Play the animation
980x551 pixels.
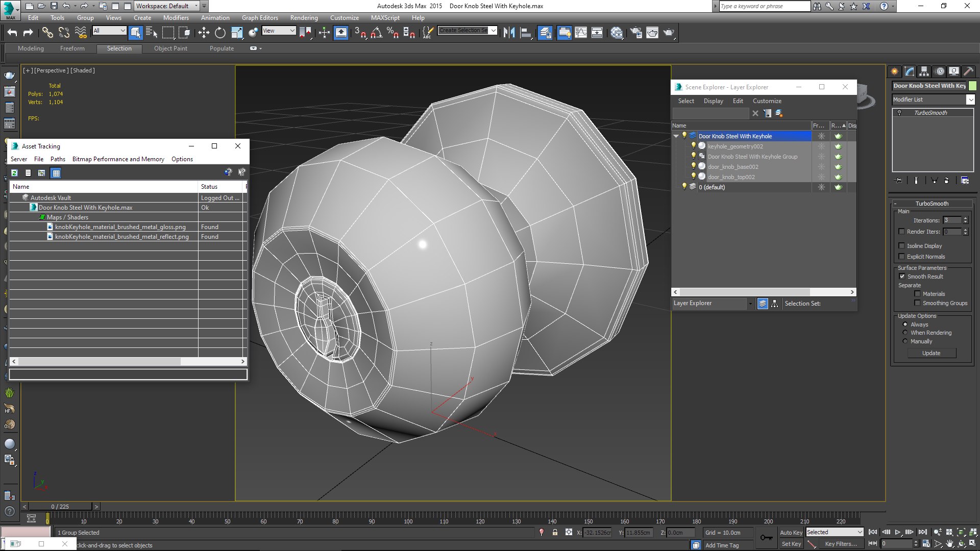tap(897, 532)
